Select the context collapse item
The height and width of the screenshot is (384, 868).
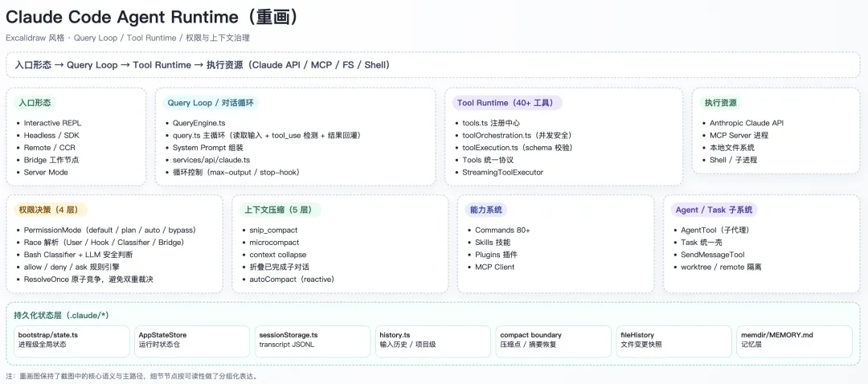tap(277, 255)
